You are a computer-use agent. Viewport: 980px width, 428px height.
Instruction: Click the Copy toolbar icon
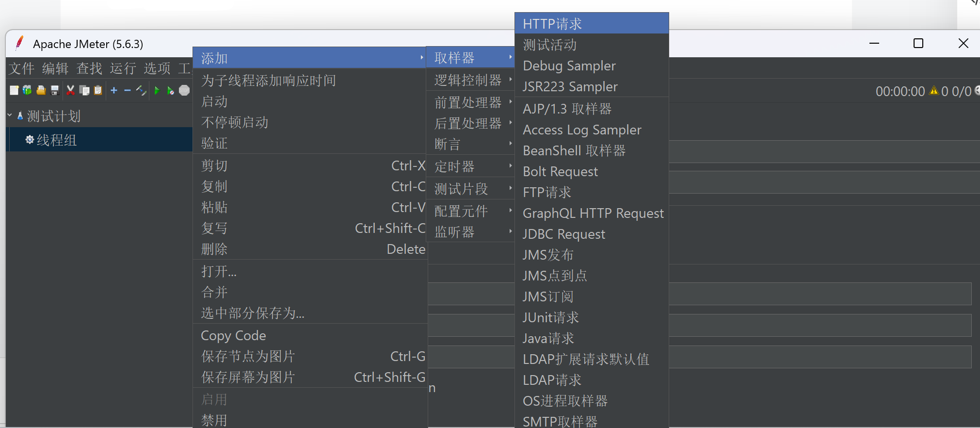84,90
